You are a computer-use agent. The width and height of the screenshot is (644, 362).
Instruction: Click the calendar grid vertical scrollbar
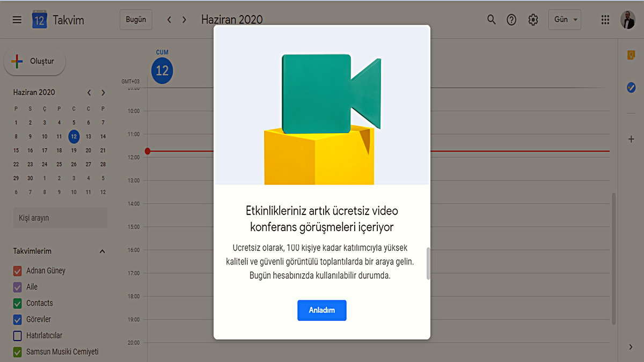(x=614, y=258)
